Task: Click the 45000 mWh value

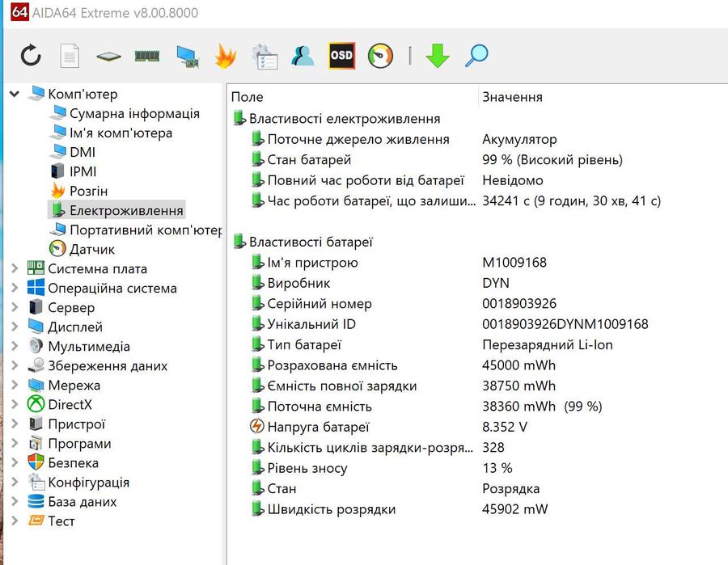Action: click(x=518, y=365)
